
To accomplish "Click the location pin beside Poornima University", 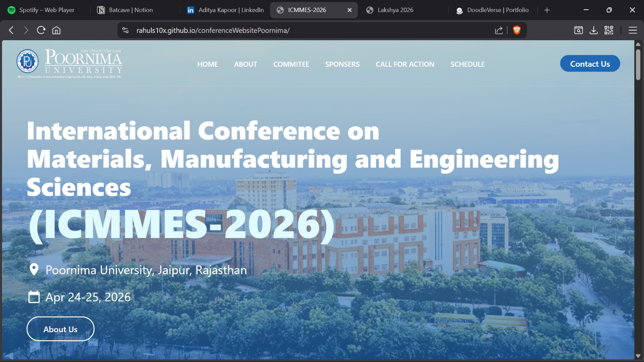I will pos(34,270).
